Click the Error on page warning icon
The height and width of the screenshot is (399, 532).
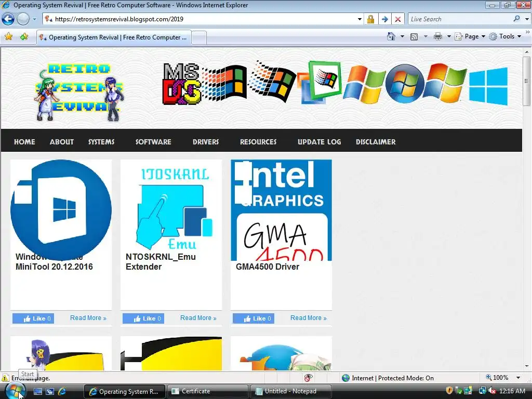(5, 378)
